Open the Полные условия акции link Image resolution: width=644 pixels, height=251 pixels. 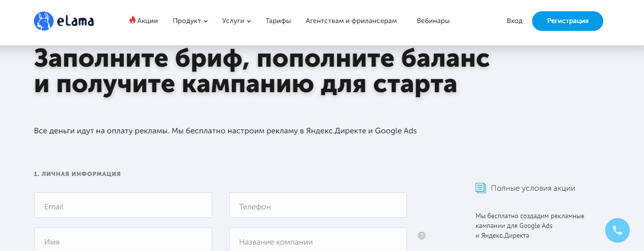point(533,188)
